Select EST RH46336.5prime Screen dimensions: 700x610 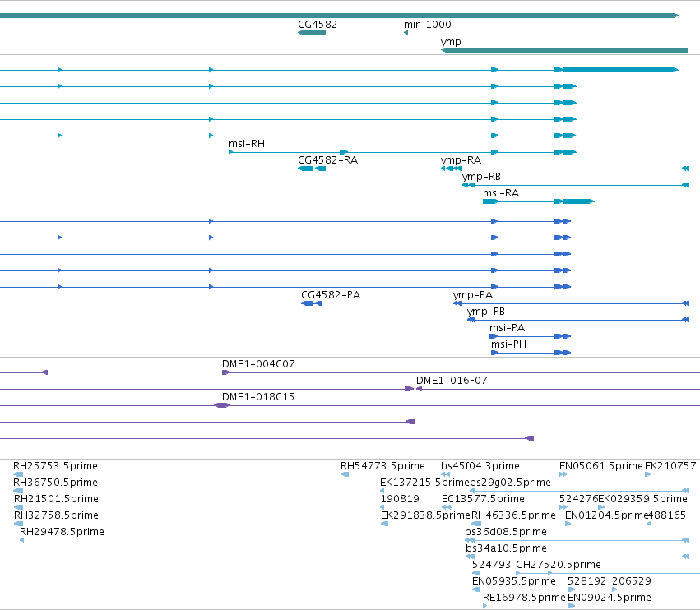click(513, 515)
